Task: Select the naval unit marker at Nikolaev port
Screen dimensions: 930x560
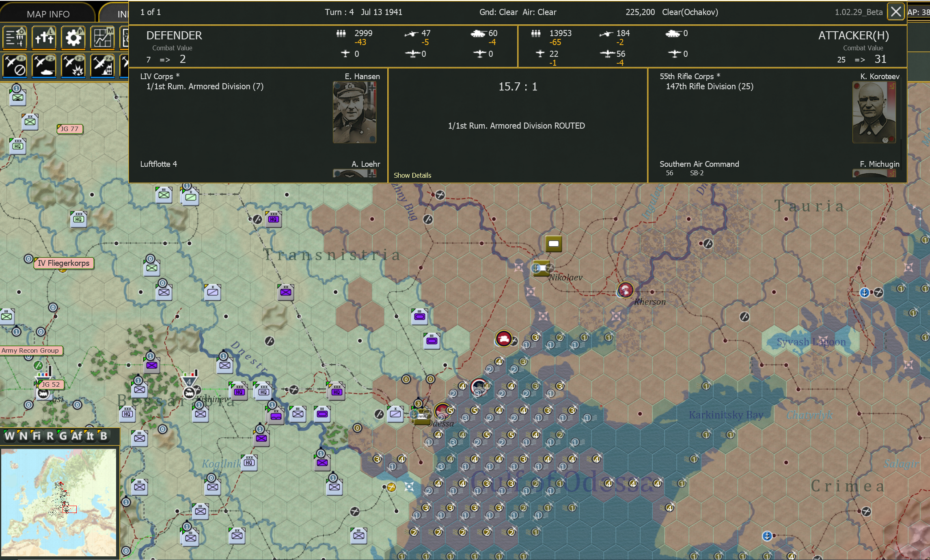Action: click(536, 268)
